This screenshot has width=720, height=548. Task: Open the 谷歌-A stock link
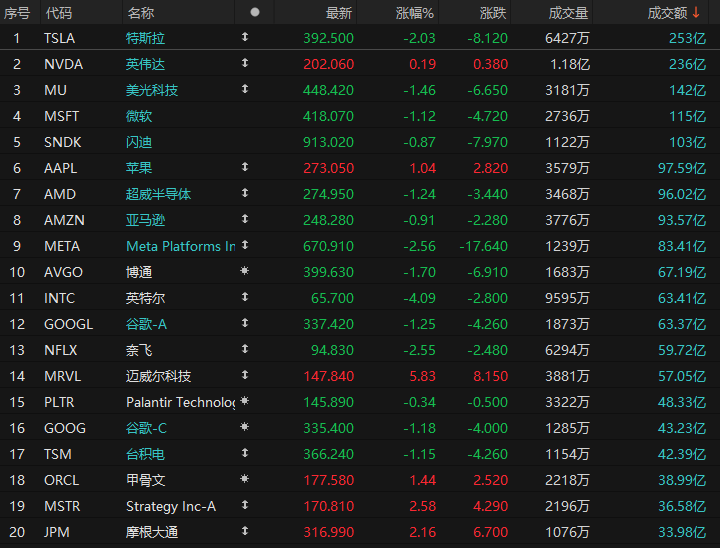tap(146, 324)
